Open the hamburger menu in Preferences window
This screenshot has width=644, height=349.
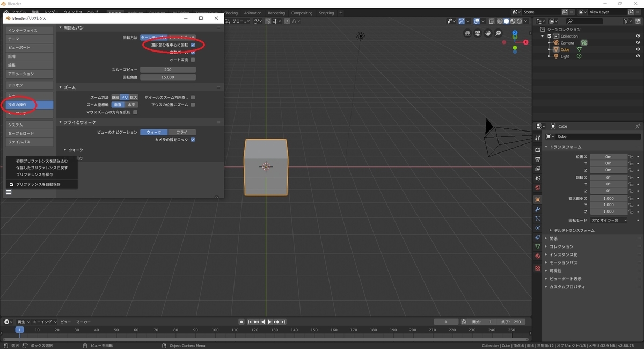coord(9,192)
